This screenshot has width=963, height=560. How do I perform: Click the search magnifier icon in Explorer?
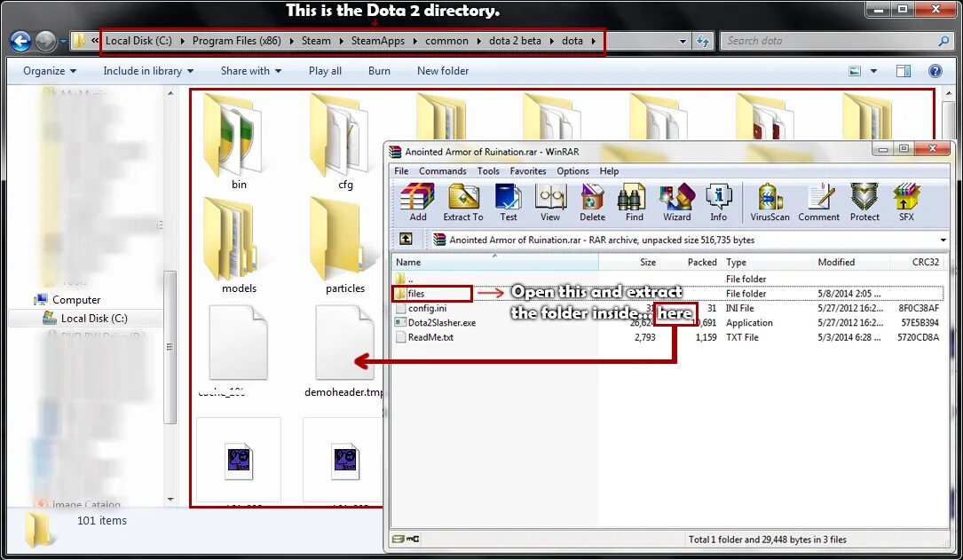(x=943, y=41)
